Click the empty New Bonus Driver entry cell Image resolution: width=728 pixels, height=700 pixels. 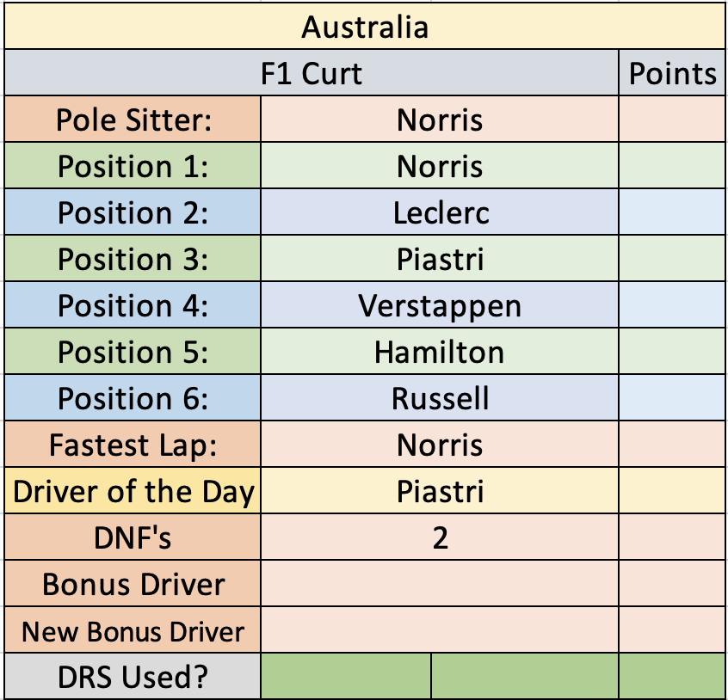tap(440, 629)
